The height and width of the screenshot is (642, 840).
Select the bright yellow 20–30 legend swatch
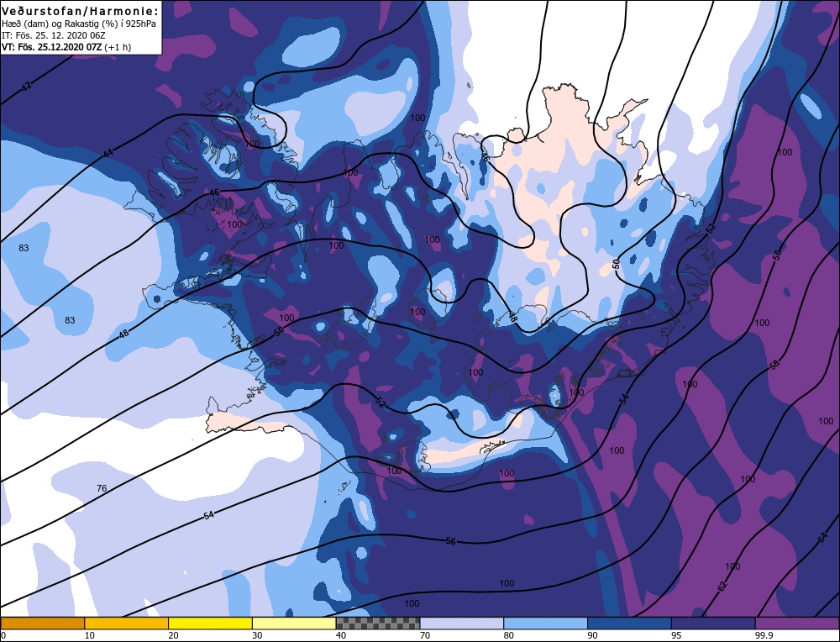[211, 624]
